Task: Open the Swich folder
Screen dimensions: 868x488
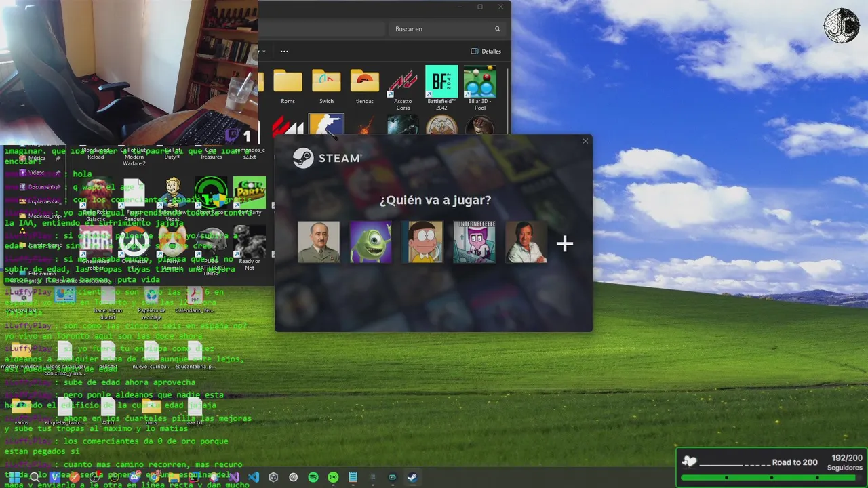Action: 326,86
